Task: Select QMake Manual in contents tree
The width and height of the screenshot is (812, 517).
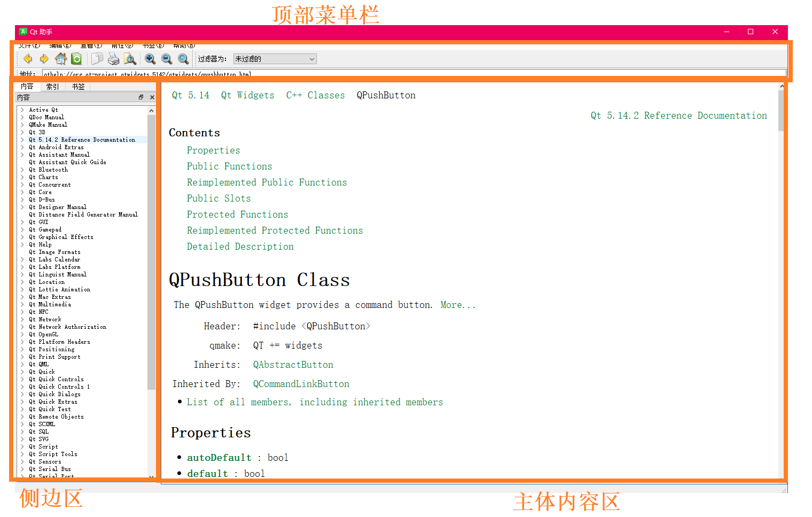Action: click(x=48, y=125)
